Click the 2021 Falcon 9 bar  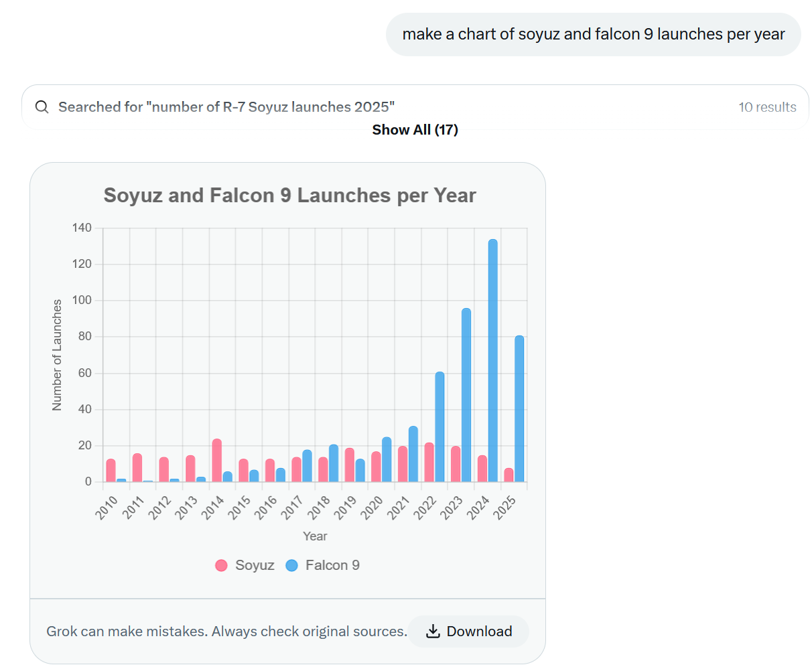413,454
